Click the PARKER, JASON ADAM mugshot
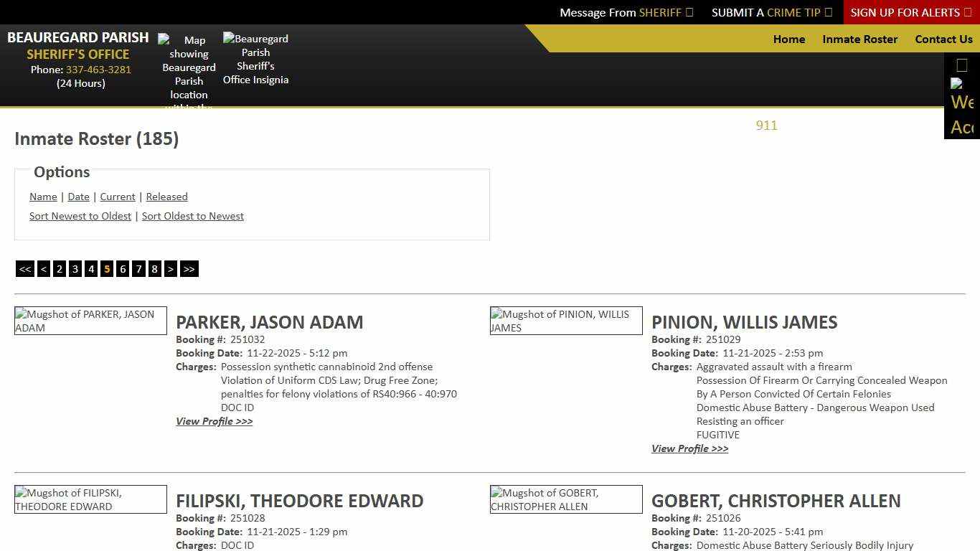The image size is (980, 551). pyautogui.click(x=90, y=320)
